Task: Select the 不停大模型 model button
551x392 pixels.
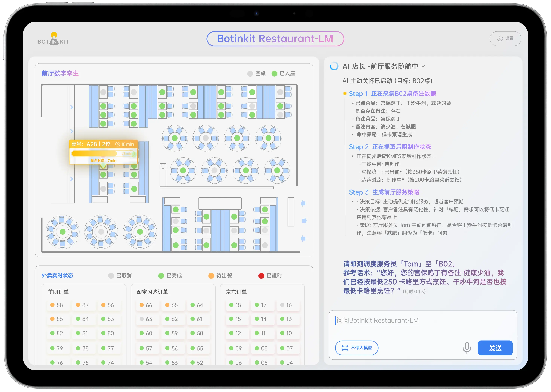Action: tap(356, 348)
